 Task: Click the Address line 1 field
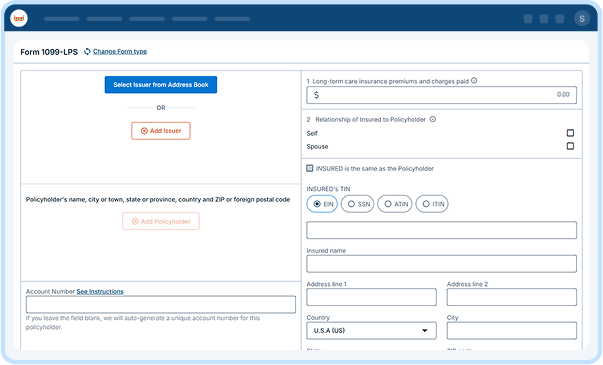(x=371, y=297)
